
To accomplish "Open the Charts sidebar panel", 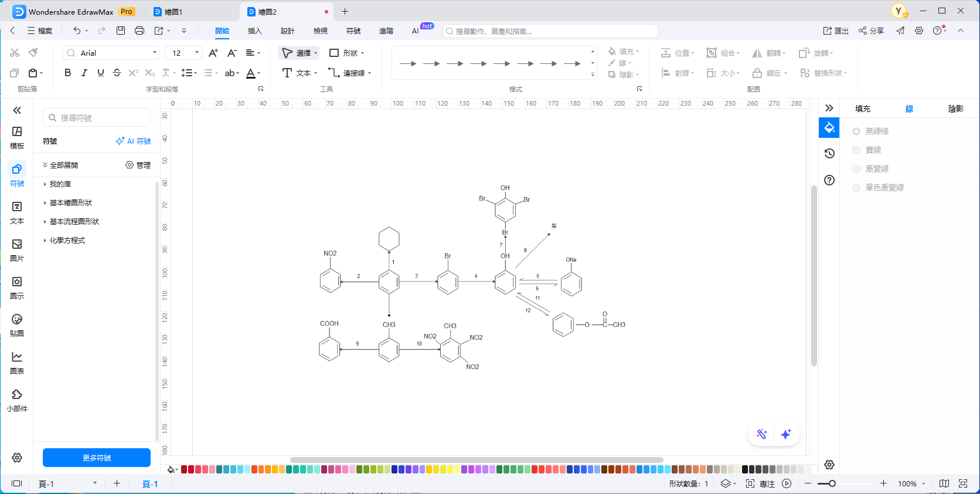I will click(17, 363).
